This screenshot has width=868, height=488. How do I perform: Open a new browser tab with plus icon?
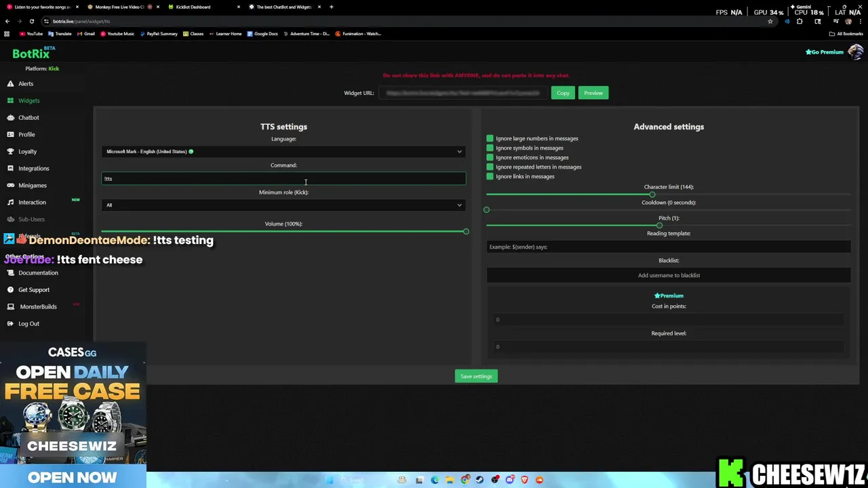click(x=332, y=7)
